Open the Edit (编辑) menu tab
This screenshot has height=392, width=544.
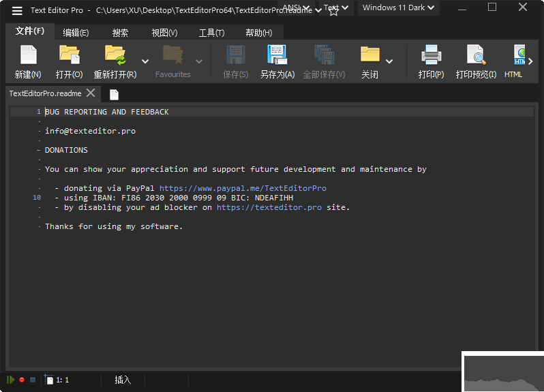click(x=76, y=33)
